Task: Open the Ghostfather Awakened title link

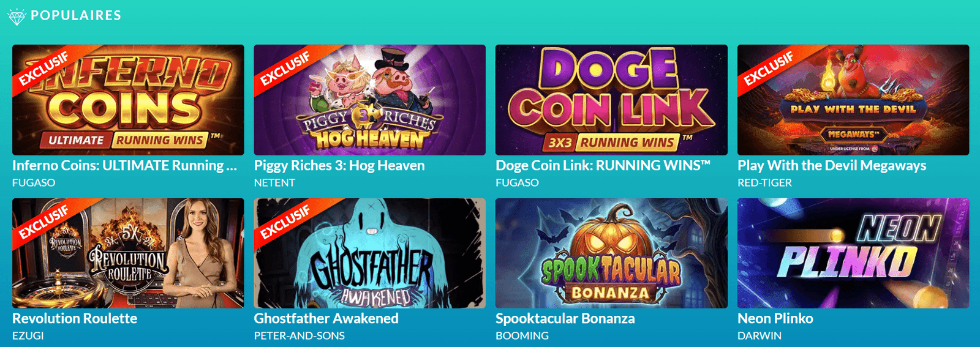Action: click(x=326, y=319)
